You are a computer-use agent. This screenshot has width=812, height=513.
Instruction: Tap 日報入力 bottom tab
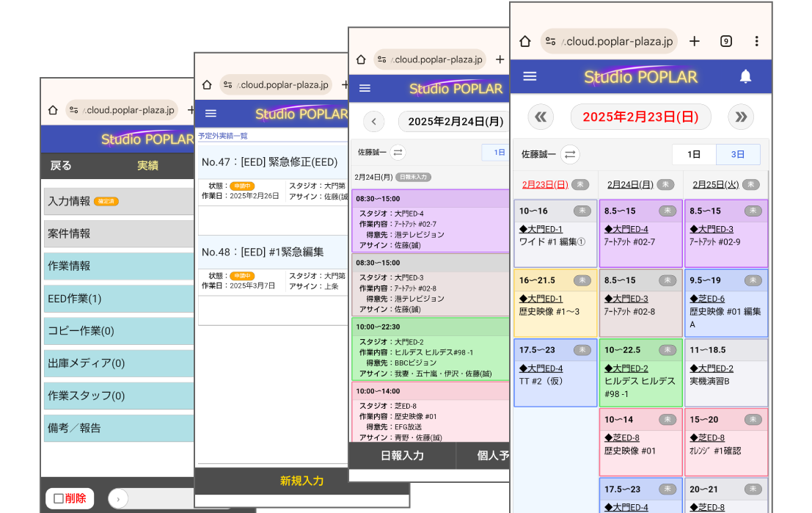[403, 456]
